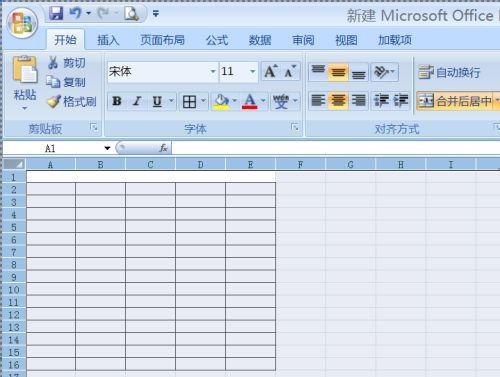Expand the 粘贴 paste options arrow
500x377 pixels.
(x=25, y=108)
